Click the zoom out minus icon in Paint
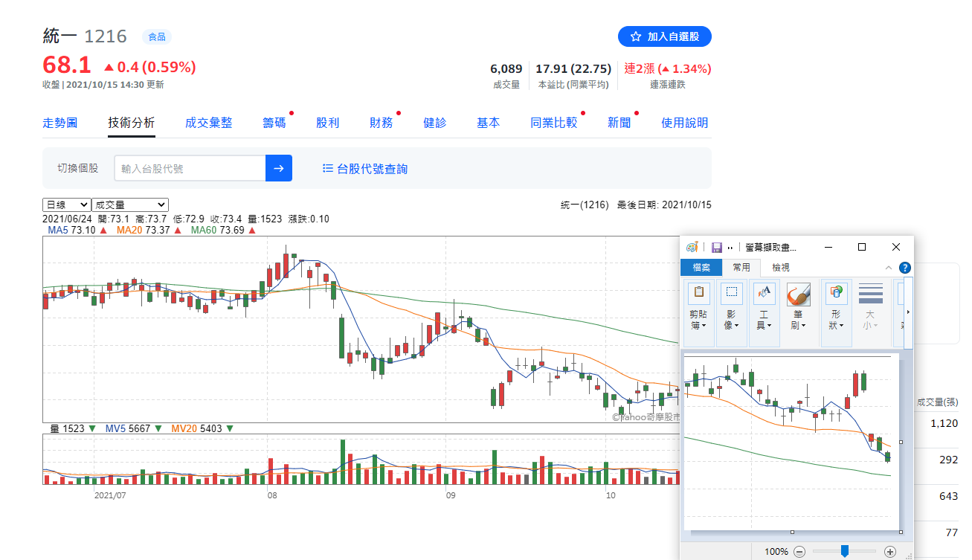This screenshot has height=560, width=972. [x=799, y=552]
